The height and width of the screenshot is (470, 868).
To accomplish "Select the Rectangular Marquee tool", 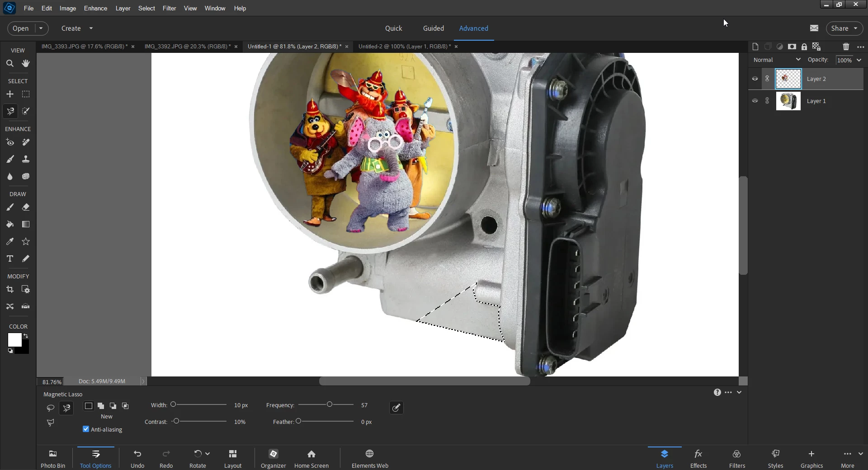I will (x=26, y=94).
